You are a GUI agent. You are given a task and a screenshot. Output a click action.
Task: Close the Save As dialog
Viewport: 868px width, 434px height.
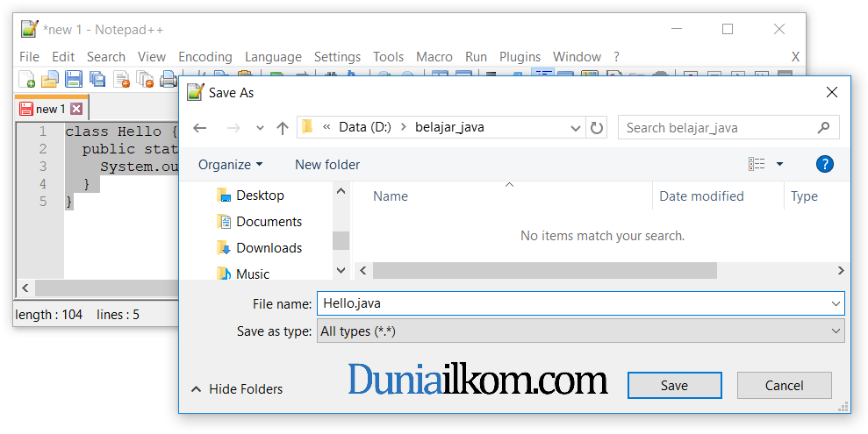click(831, 92)
